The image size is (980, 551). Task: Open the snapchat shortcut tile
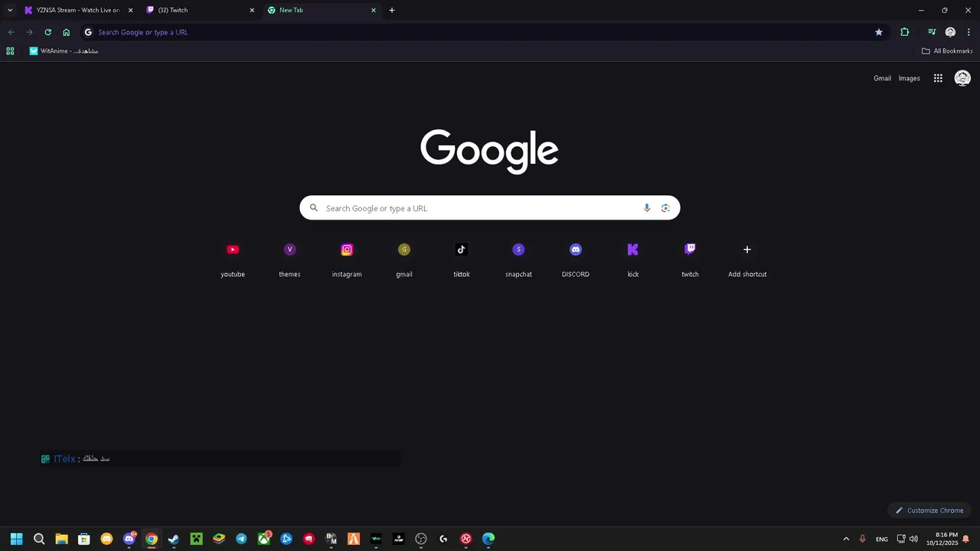518,259
